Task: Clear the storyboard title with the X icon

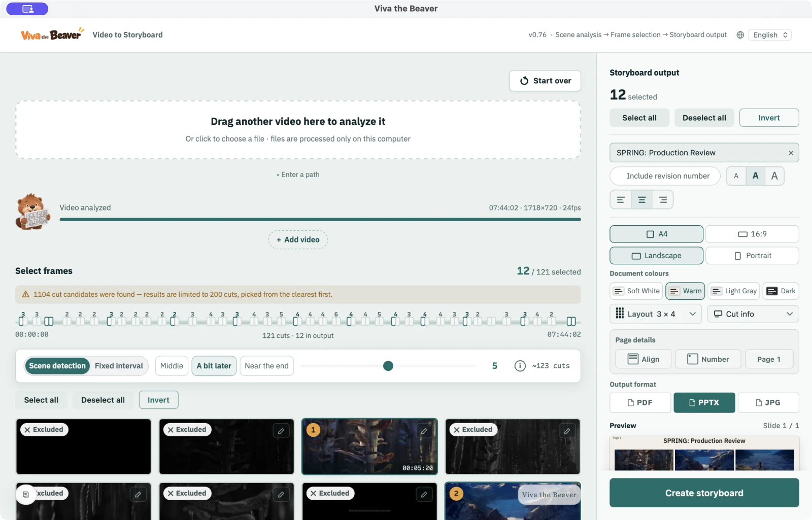Action: pos(791,153)
